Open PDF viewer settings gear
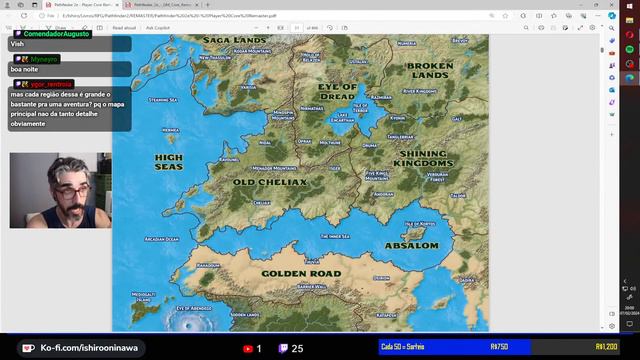The height and width of the screenshot is (360, 640). [x=592, y=28]
